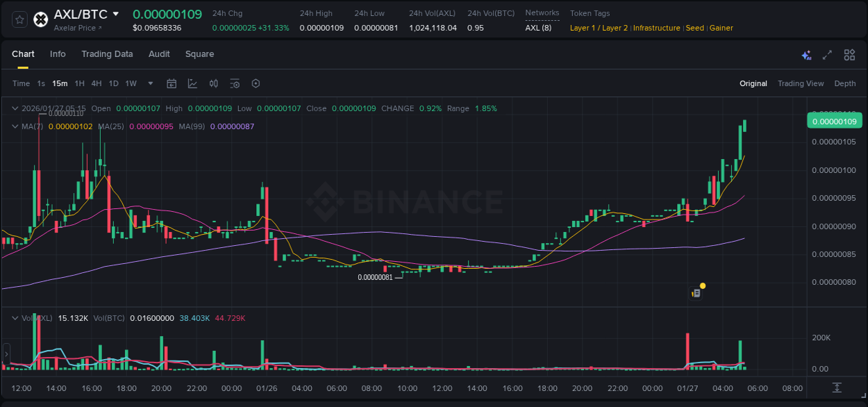Open the widgets layout panel

click(x=849, y=54)
